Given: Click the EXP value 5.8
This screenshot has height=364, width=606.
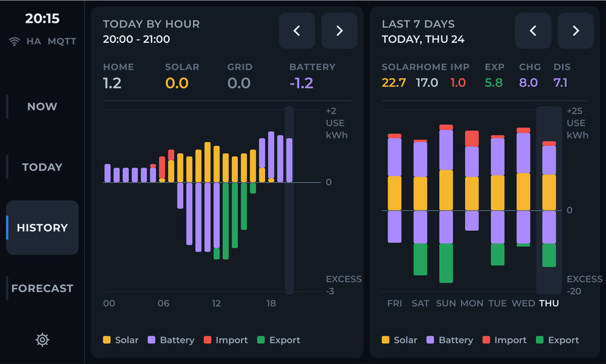Looking at the screenshot, I should (494, 83).
